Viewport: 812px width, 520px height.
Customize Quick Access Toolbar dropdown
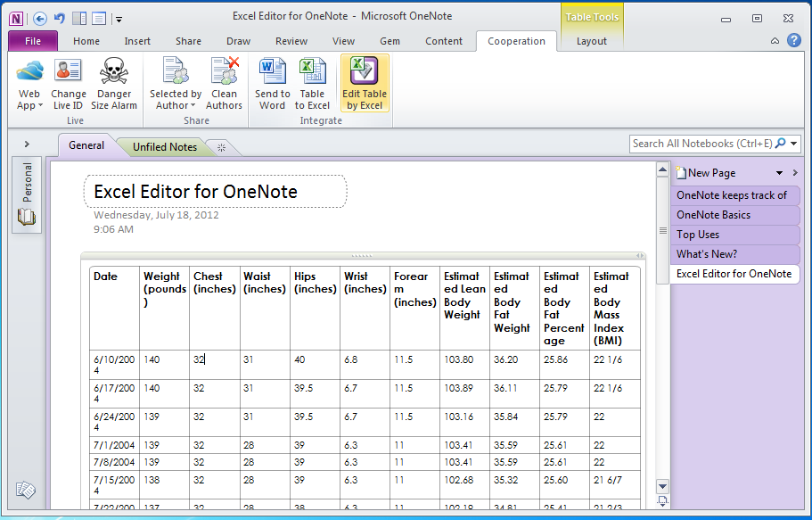pos(119,20)
